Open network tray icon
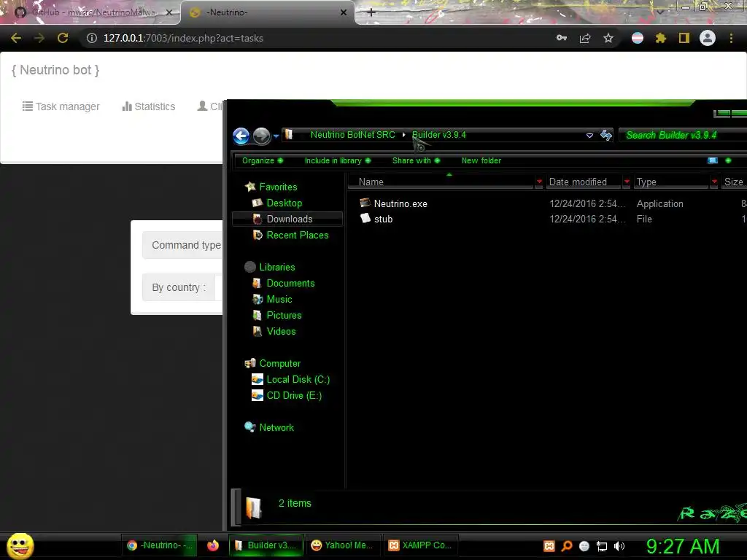This screenshot has width=747, height=560. click(x=602, y=546)
